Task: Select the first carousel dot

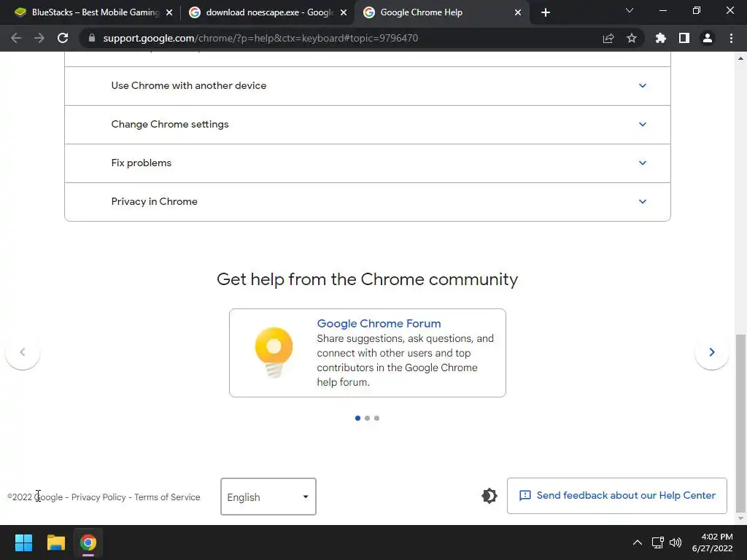Action: point(357,418)
